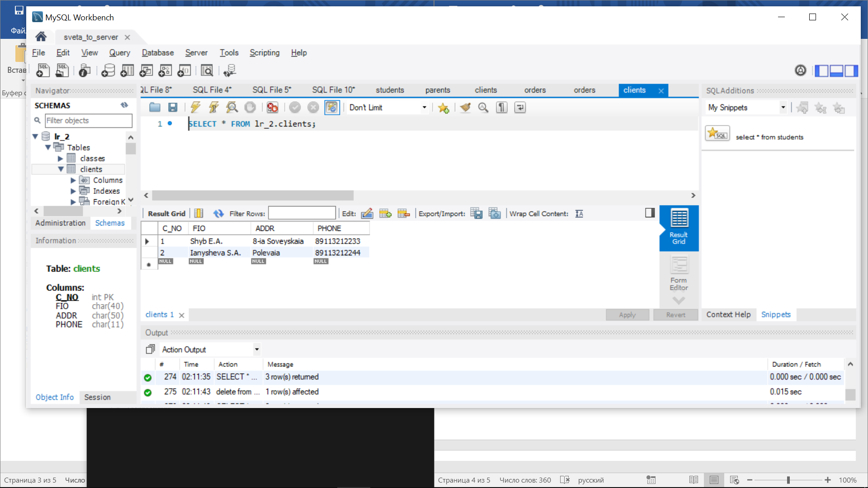Beautify the query broom icon
The height and width of the screenshot is (488, 868).
[465, 108]
